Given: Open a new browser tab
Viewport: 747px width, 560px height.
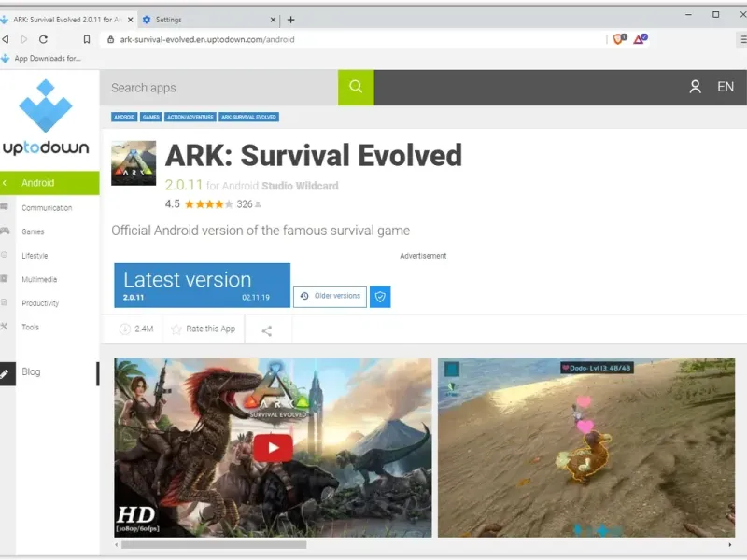Looking at the screenshot, I should [x=291, y=20].
